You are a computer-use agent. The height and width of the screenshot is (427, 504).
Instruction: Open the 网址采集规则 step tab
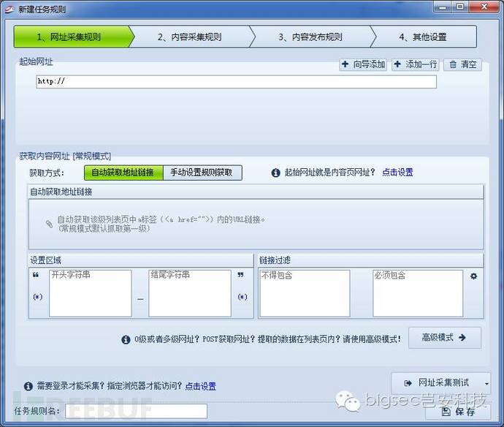tap(72, 37)
